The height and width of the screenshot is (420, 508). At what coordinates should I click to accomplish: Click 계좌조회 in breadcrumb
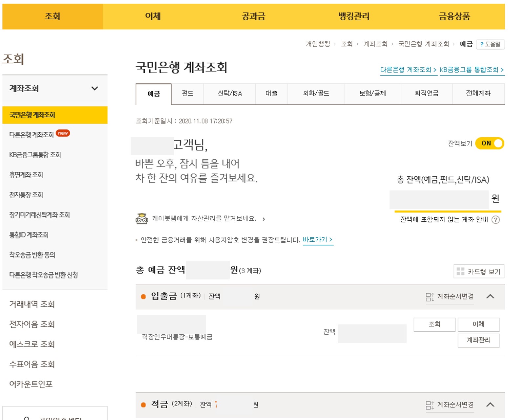(375, 44)
